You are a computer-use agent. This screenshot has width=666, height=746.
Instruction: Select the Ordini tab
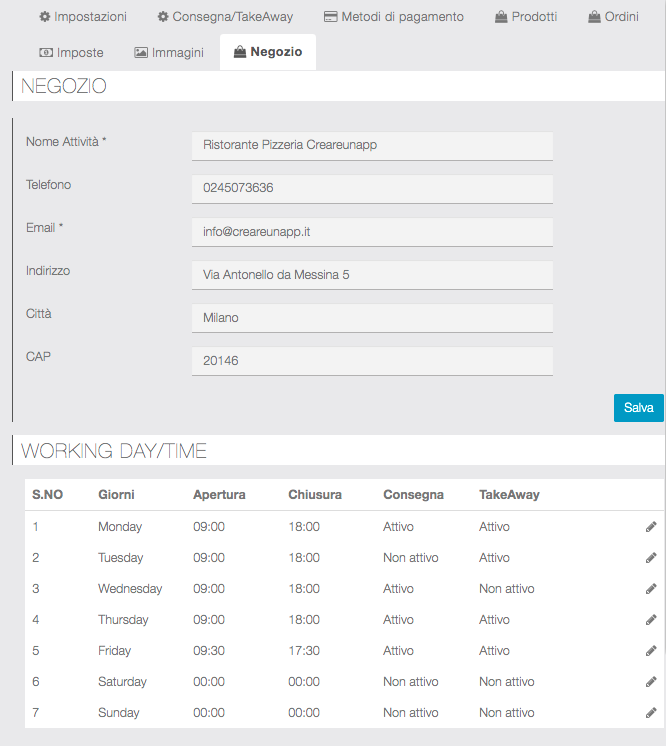tap(613, 17)
